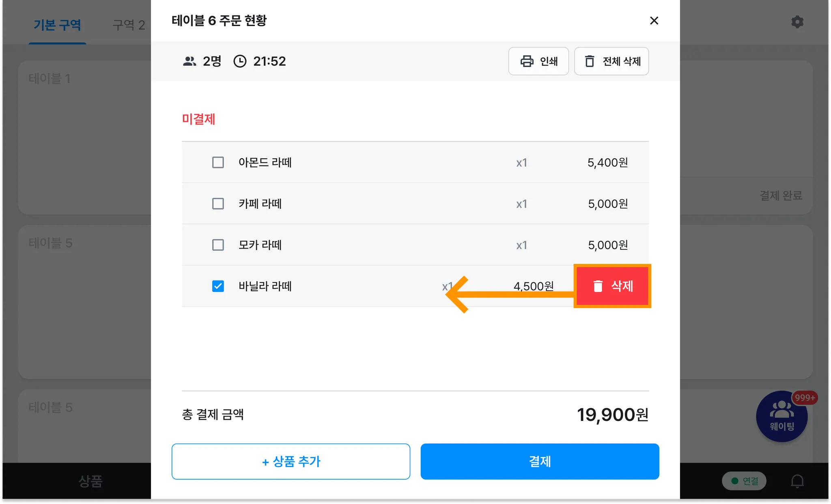Click the 연결 connection status badge
The height and width of the screenshot is (504, 831).
pyautogui.click(x=744, y=481)
